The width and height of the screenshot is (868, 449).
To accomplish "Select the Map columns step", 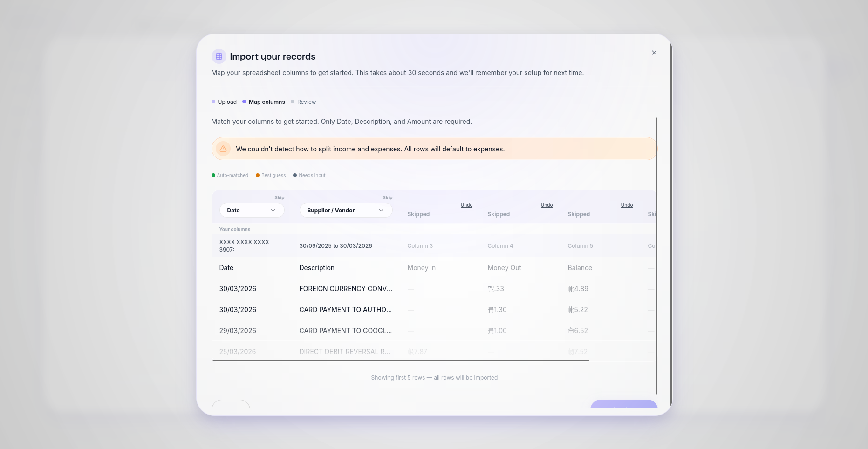I will tap(267, 102).
